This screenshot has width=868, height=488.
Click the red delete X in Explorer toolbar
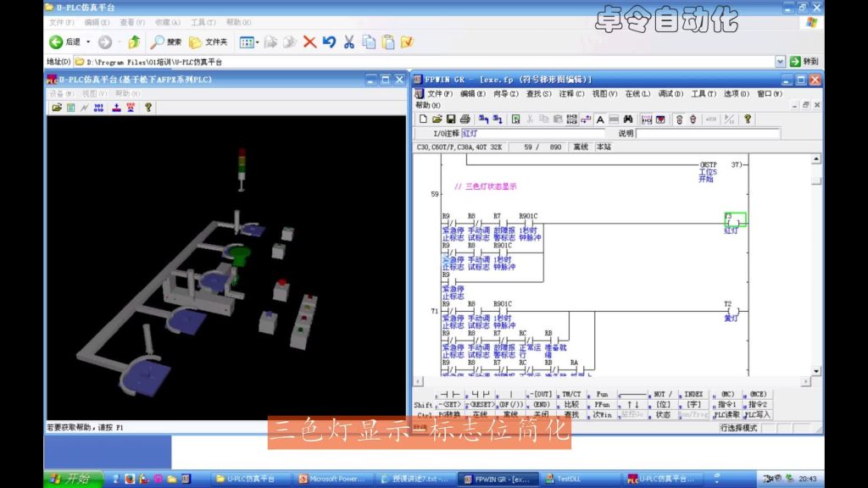point(309,42)
